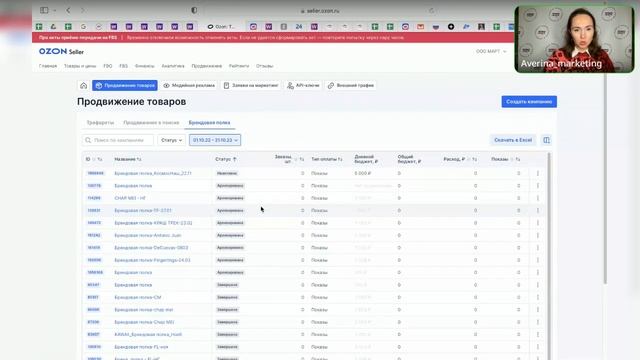Open row menu for Брендовая полка-Antonio Juan
Image resolution: width=640 pixels, height=360 pixels.
[x=538, y=235]
